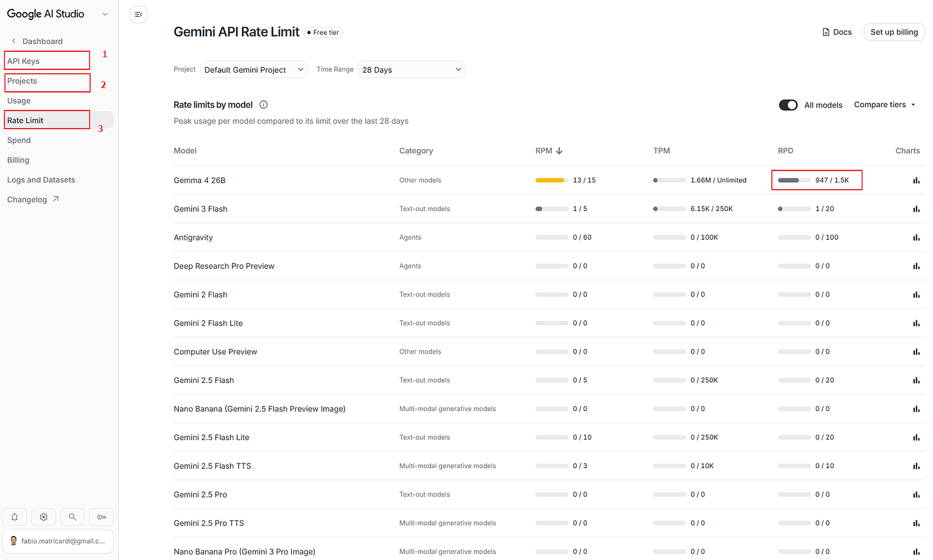This screenshot has height=560, width=933.
Task: Open Logs and Datasets
Action: (x=41, y=180)
